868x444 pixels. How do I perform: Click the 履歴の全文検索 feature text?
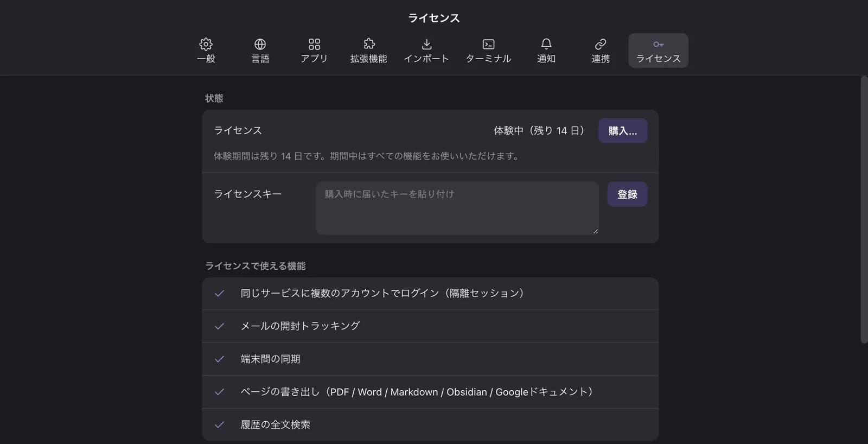click(276, 424)
